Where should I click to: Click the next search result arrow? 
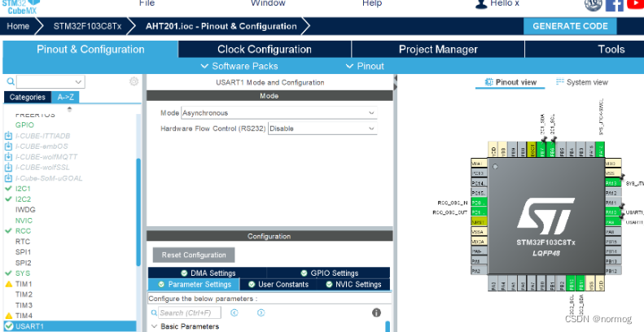pos(261,312)
